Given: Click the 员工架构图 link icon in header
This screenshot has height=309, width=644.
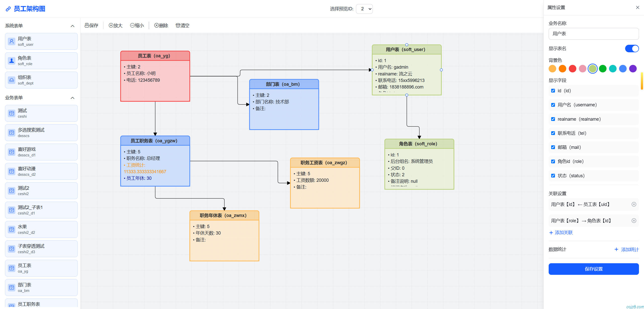Looking at the screenshot, I should tap(8, 9).
